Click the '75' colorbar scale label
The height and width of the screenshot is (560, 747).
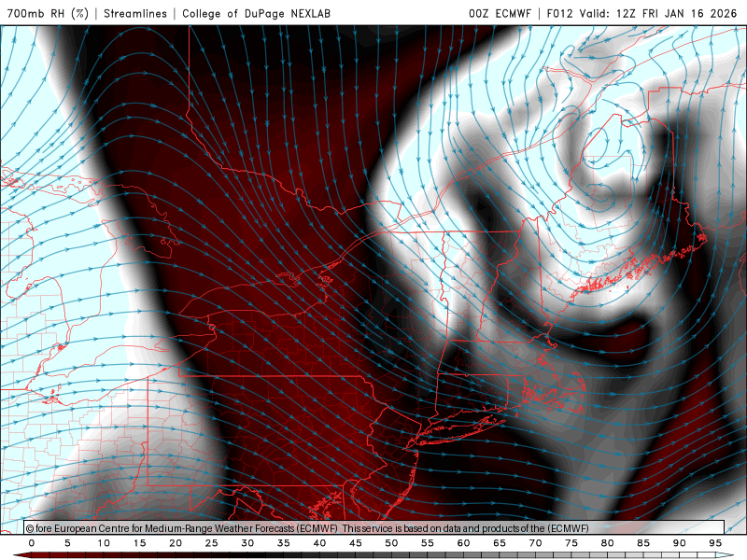[x=571, y=543]
